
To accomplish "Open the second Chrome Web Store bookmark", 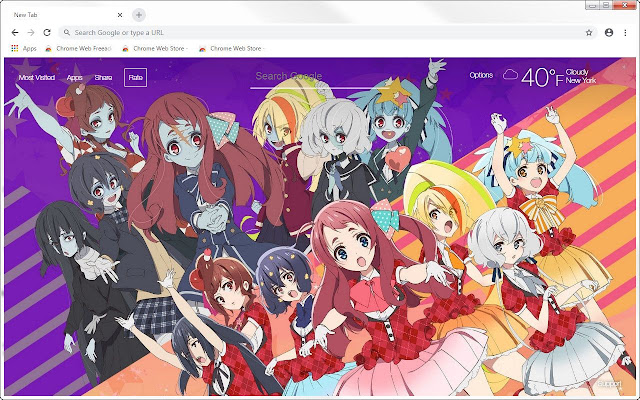I will (x=155, y=48).
